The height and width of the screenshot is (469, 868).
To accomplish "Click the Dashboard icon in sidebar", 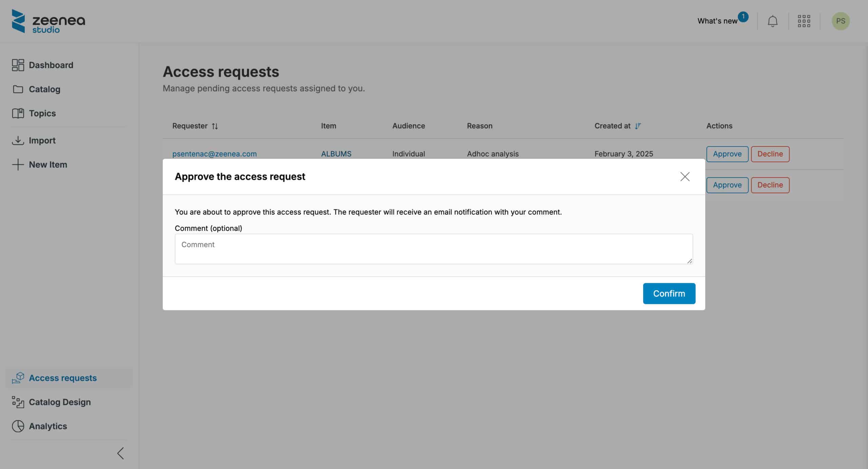I will 17,65.
